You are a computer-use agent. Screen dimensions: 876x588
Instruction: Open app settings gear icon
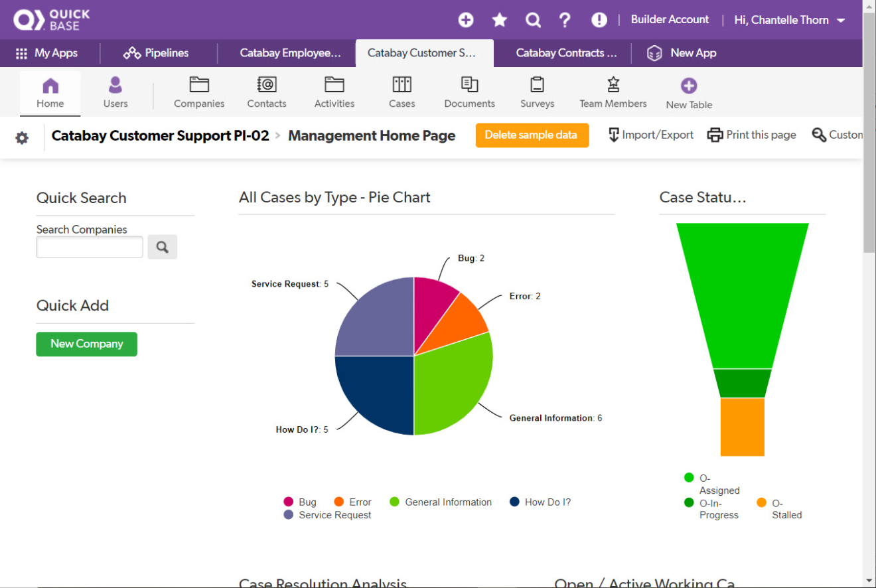(x=22, y=138)
